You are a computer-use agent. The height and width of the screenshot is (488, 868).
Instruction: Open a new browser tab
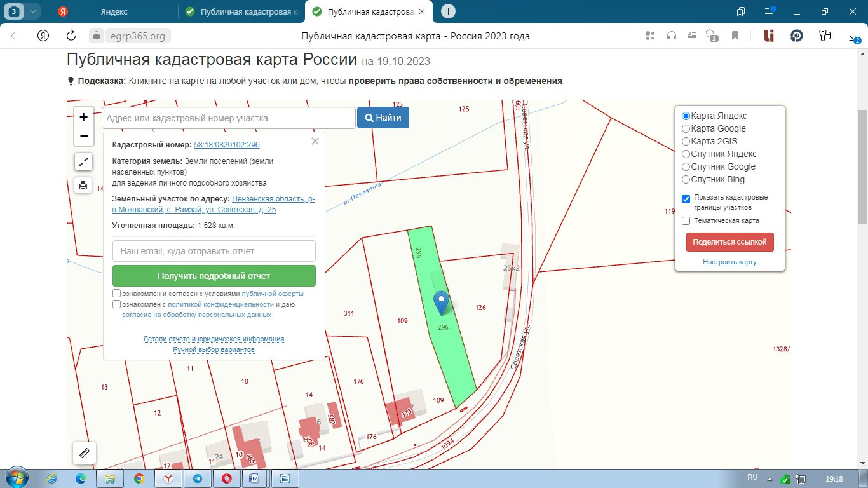coord(448,11)
